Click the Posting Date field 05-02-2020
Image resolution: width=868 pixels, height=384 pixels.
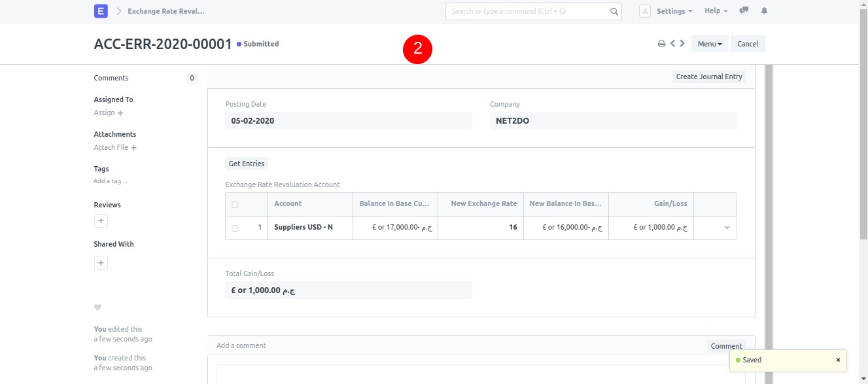point(348,121)
